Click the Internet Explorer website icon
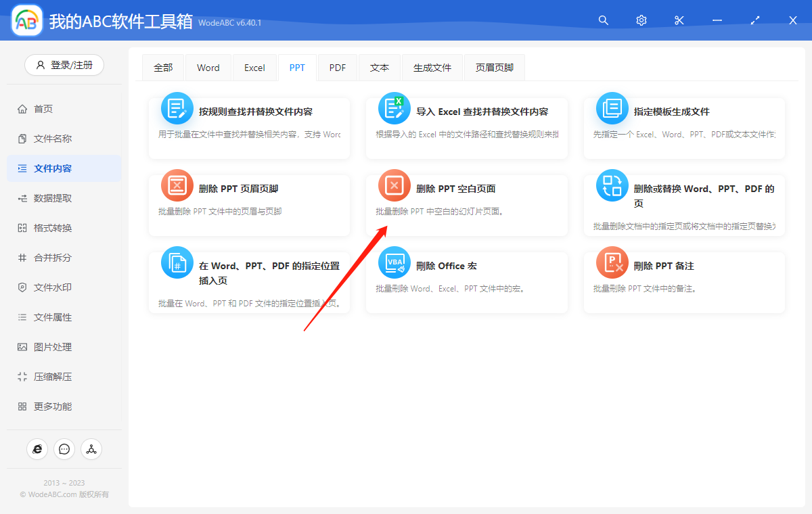The width and height of the screenshot is (812, 514). click(x=37, y=448)
